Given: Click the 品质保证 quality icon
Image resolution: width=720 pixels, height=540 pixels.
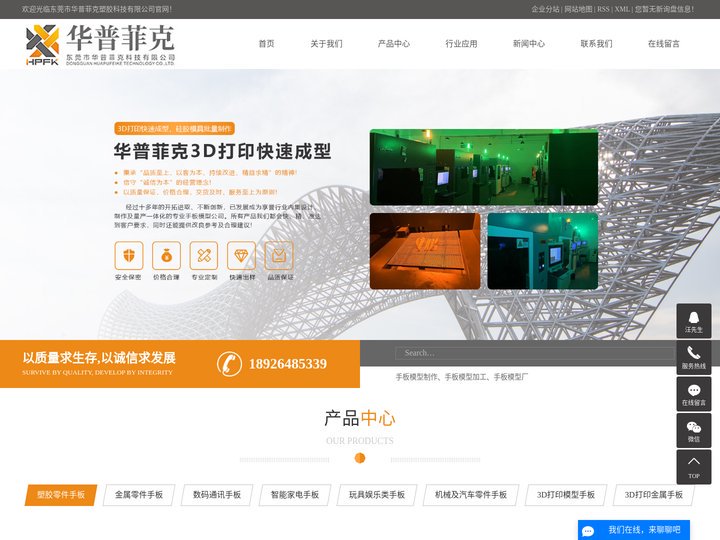Looking at the screenshot, I should 279,255.
